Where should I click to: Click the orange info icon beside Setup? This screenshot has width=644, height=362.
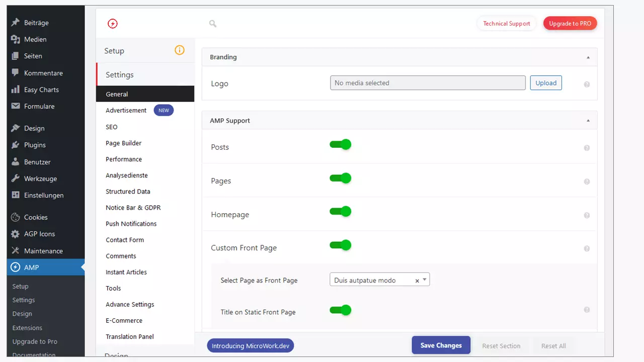tap(180, 50)
